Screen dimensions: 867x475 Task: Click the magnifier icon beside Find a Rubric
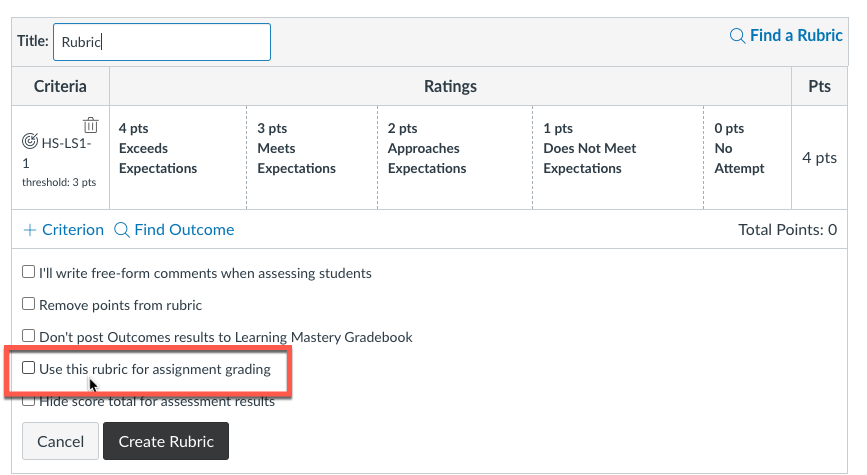737,36
